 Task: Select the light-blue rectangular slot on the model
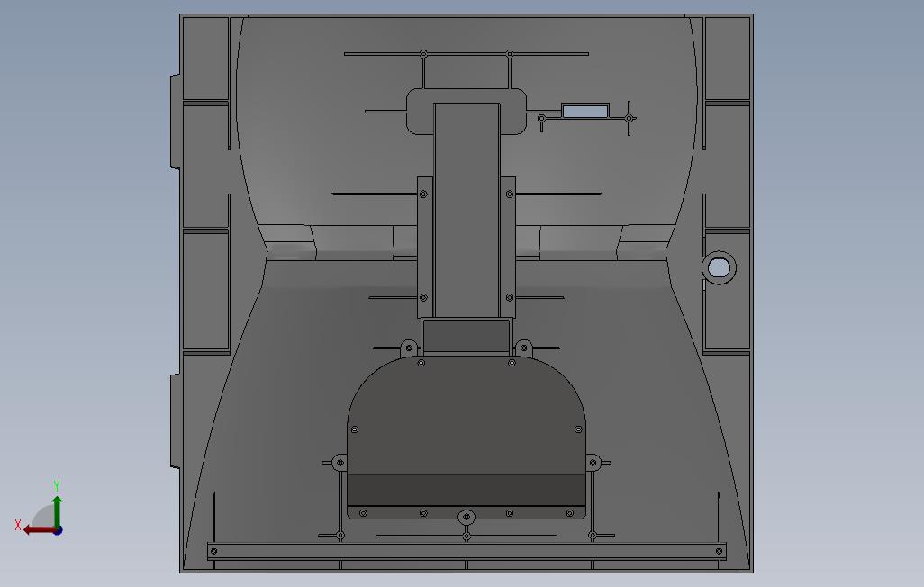(585, 111)
